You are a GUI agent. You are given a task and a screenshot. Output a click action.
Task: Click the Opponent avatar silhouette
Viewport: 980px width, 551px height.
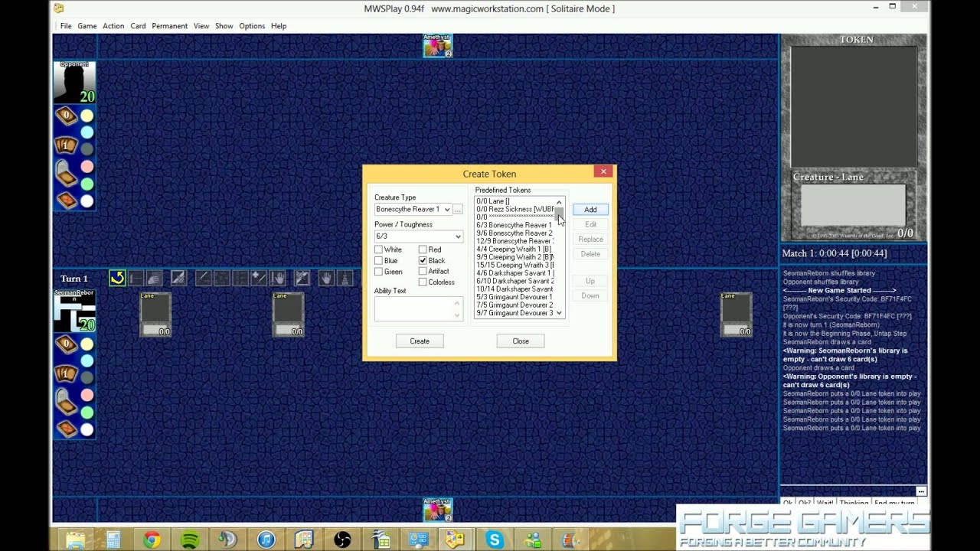point(74,82)
